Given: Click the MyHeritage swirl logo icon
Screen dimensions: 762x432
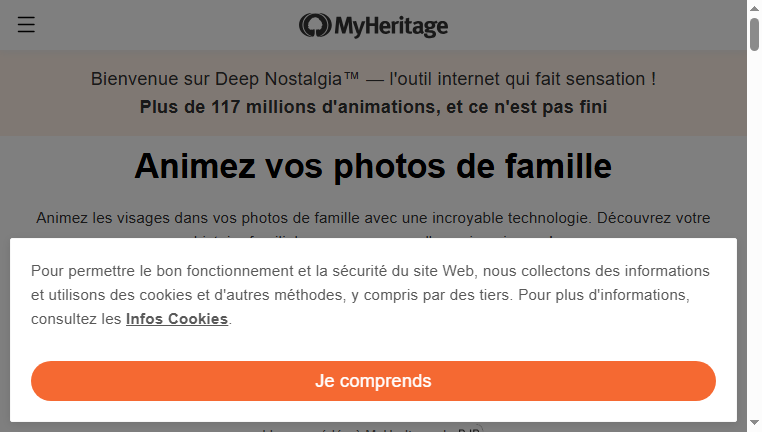Looking at the screenshot, I should coord(315,25).
